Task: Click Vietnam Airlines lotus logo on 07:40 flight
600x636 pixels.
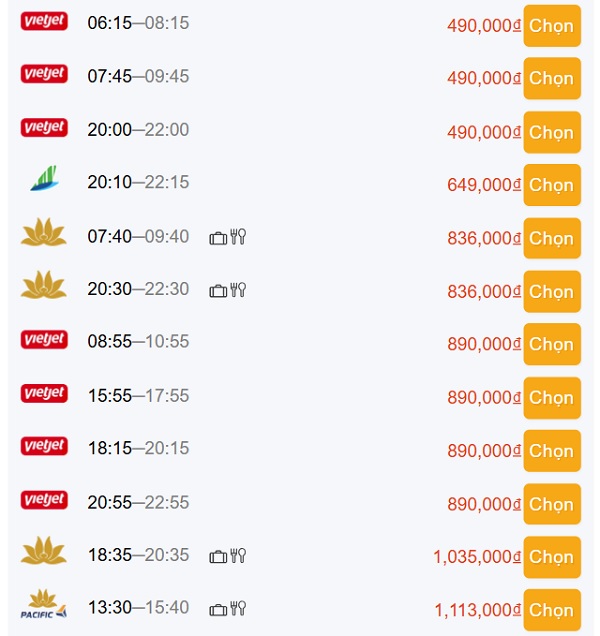Action: pos(44,235)
